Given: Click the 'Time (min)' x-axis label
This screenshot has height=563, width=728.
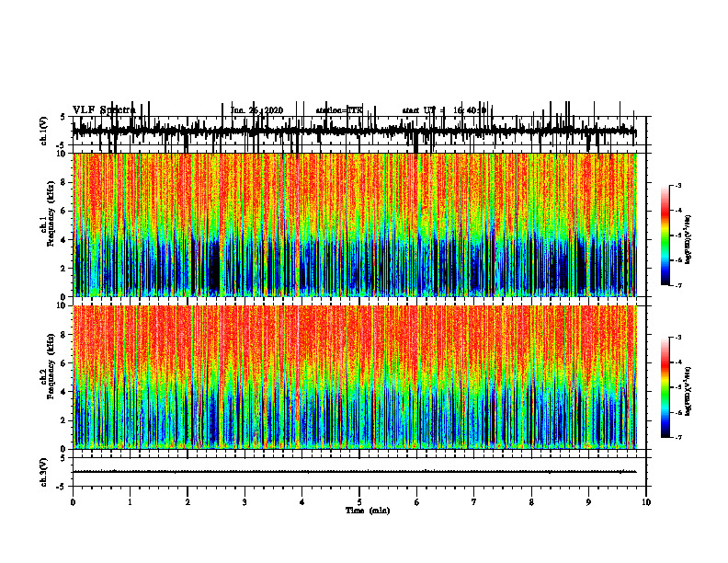Looking at the screenshot, I should (368, 511).
